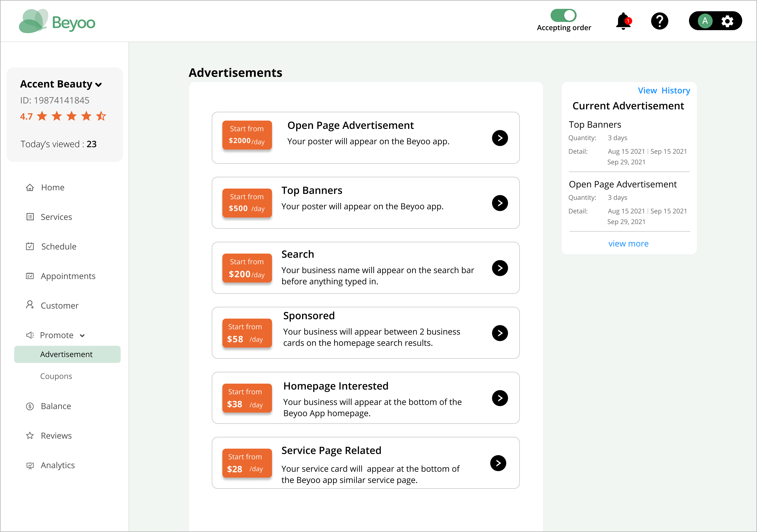Open settings gear icon

(727, 21)
